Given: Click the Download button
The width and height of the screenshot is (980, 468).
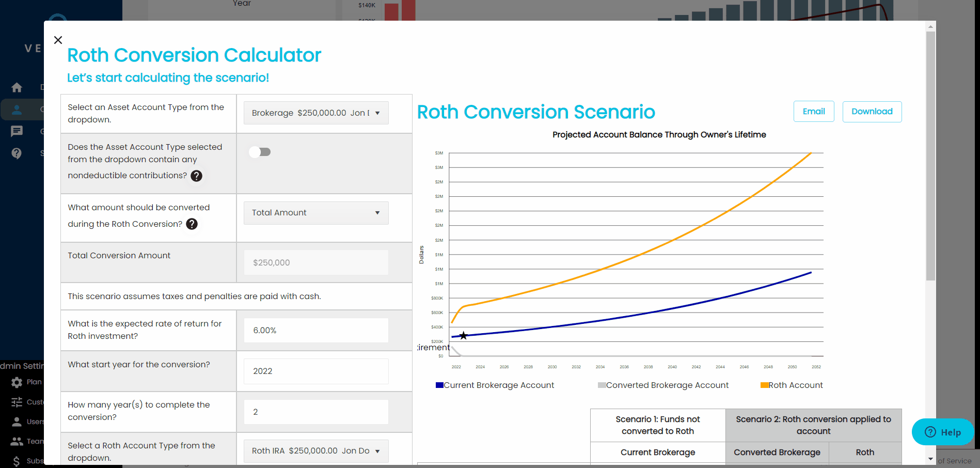Looking at the screenshot, I should point(872,112).
